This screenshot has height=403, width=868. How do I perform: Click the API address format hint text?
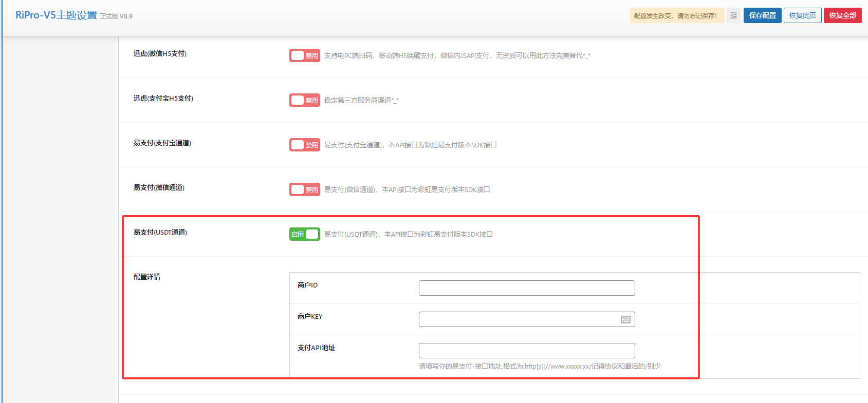pyautogui.click(x=540, y=366)
